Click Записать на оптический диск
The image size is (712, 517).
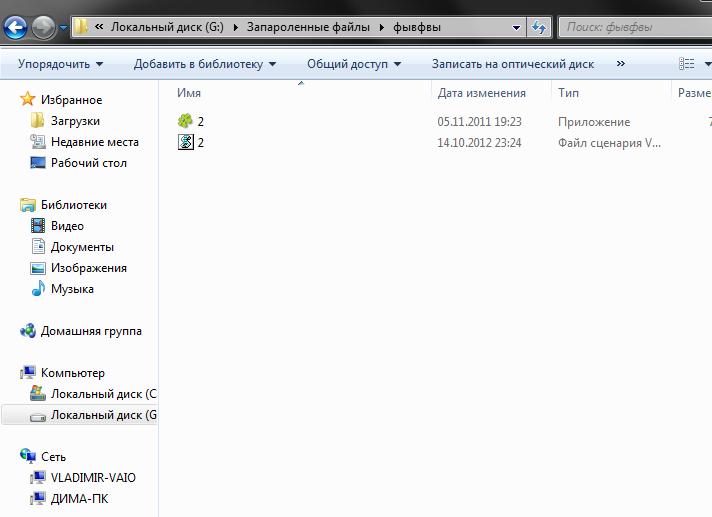(x=513, y=64)
